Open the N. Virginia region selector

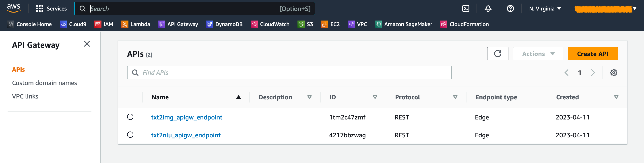point(545,9)
